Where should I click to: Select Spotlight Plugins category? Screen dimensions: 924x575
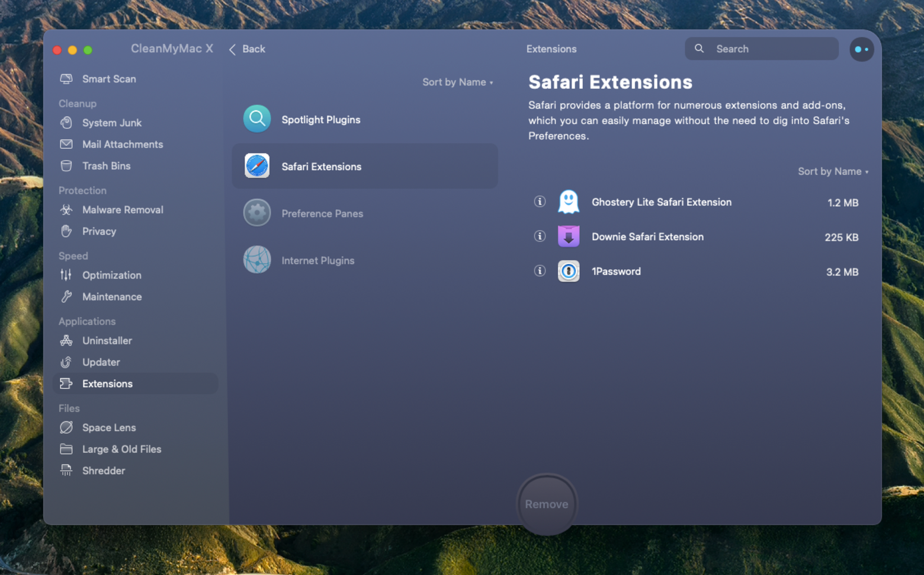pos(321,120)
